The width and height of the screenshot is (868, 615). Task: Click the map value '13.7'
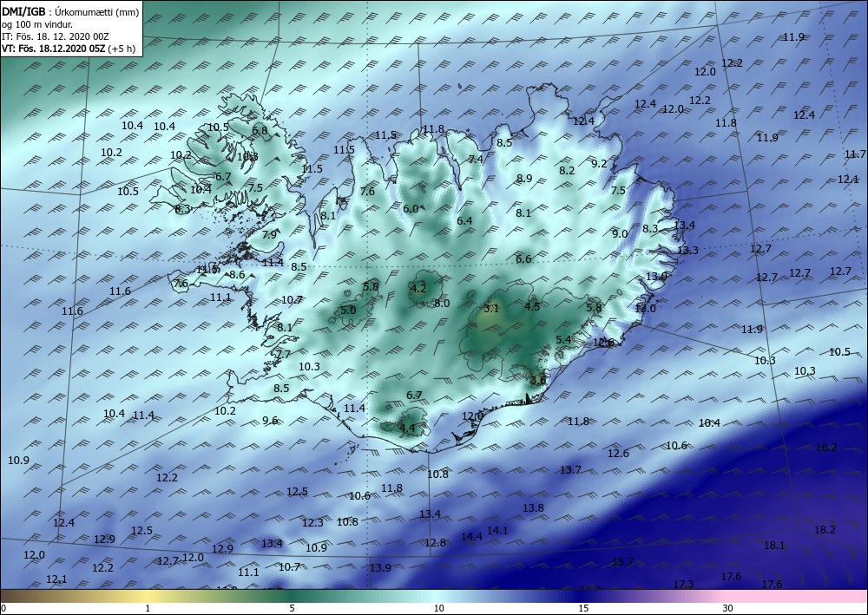coord(571,469)
